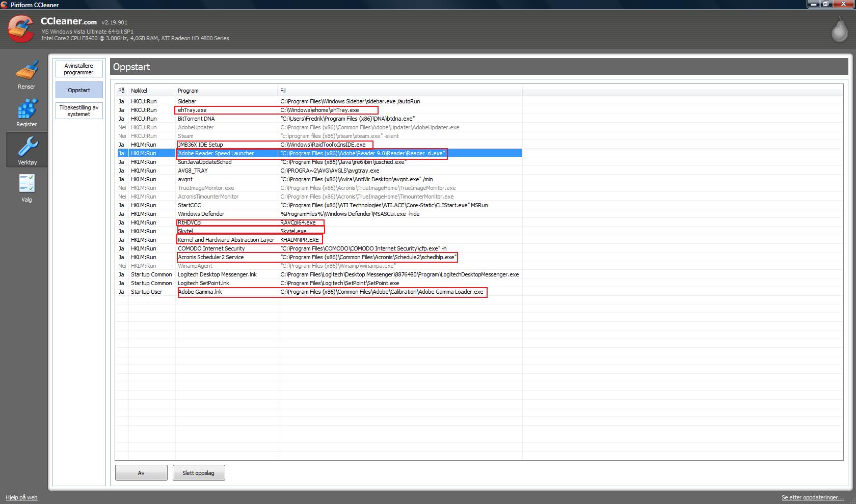Click the KHALMNPR.EXE file cell
Image resolution: width=856 pixels, height=504 pixels.
pos(300,240)
